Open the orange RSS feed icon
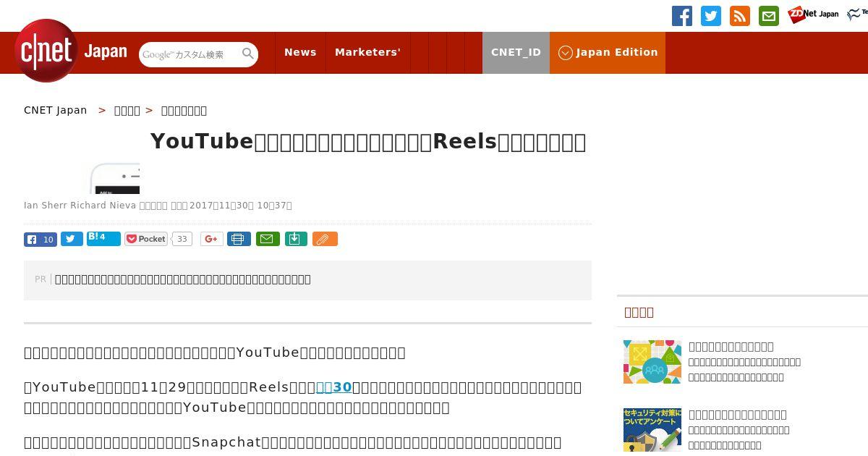The width and height of the screenshot is (868, 456). [x=740, y=16]
